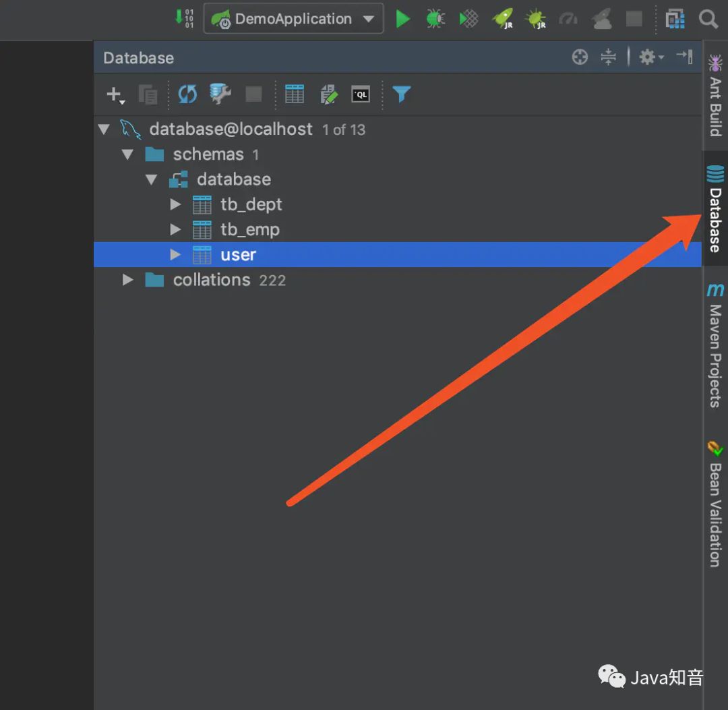This screenshot has width=728, height=710.
Task: Run DemoApplication with JRebel
Action: (502, 18)
